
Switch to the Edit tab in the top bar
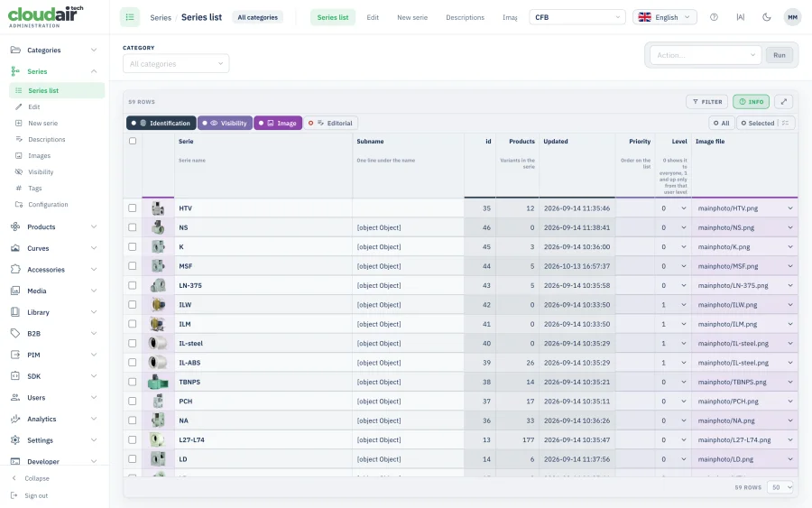pyautogui.click(x=373, y=17)
